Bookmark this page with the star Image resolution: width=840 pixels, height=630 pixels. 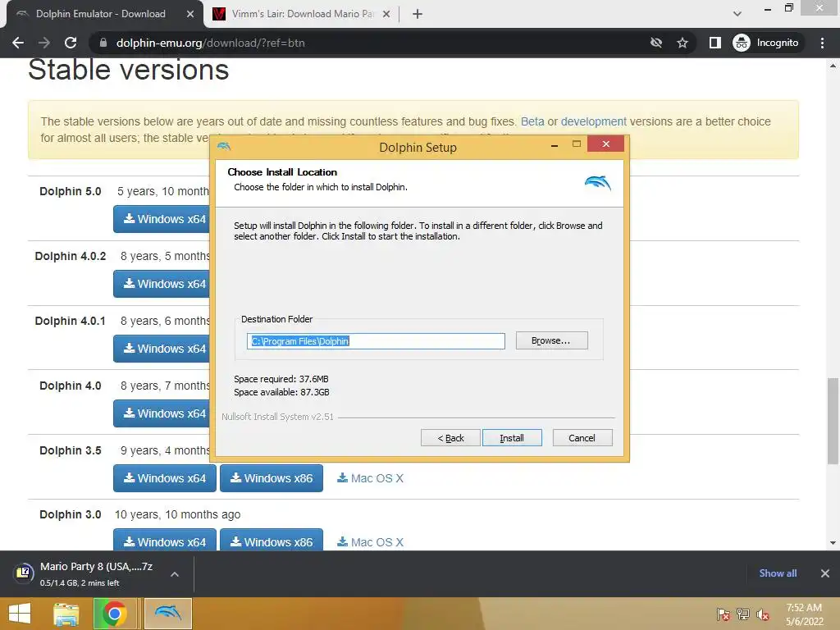(682, 43)
